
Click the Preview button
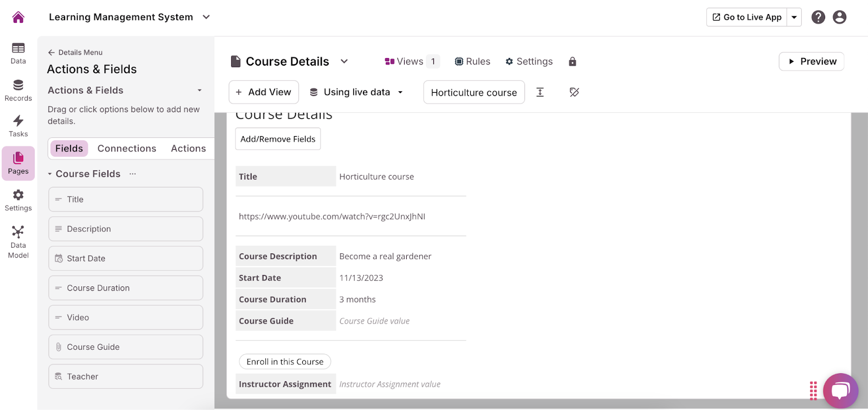click(811, 62)
